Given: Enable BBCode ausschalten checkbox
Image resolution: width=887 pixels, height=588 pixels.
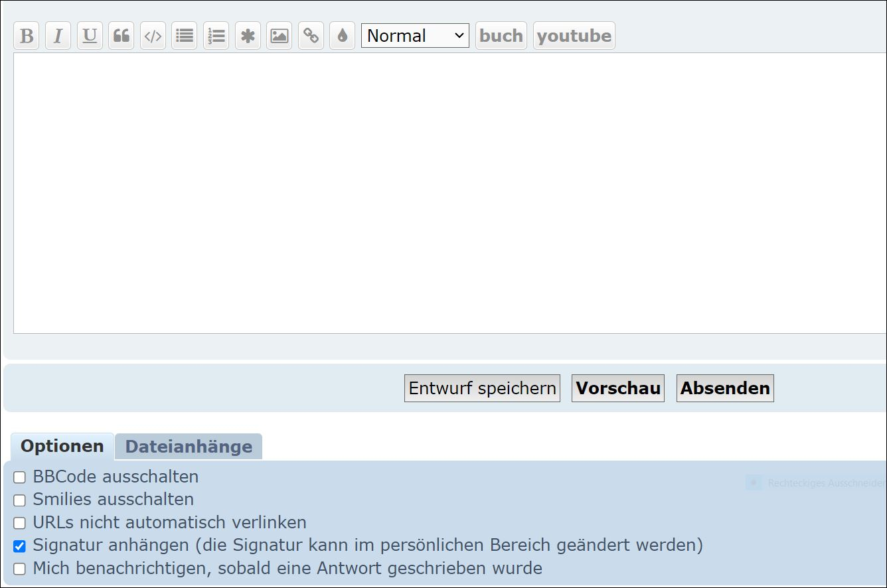Looking at the screenshot, I should [x=20, y=477].
